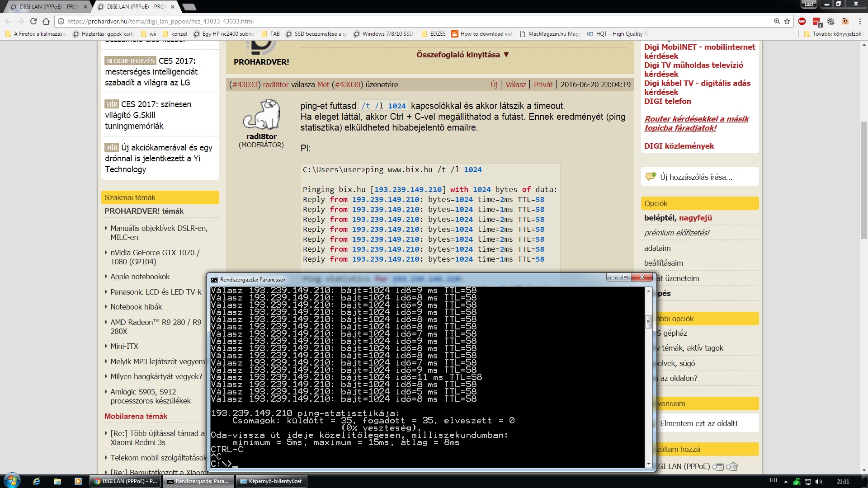The height and width of the screenshot is (488, 868).
Task: Click the volume icon in system tray
Action: click(819, 482)
